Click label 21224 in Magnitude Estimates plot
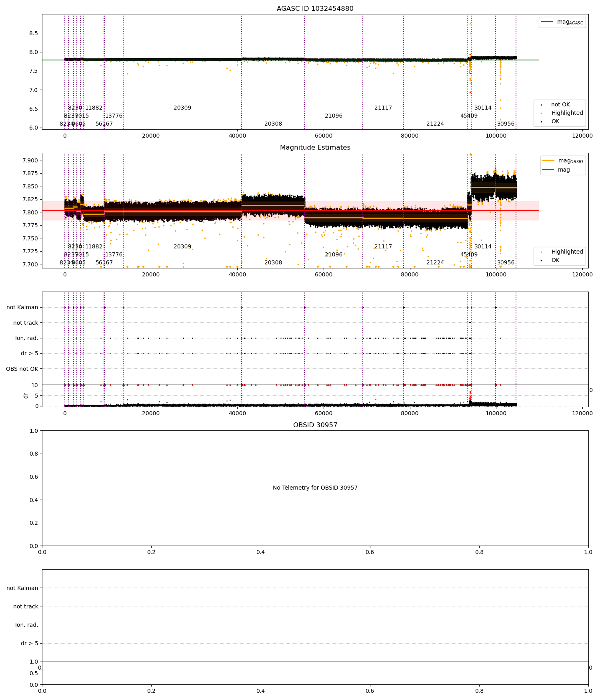The width and height of the screenshot is (600, 700). click(x=435, y=263)
